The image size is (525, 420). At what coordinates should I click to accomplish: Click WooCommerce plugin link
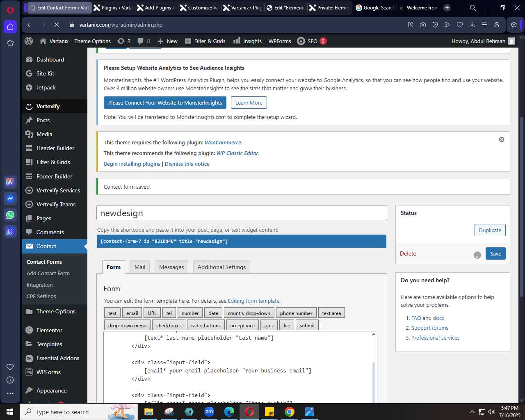223,142
